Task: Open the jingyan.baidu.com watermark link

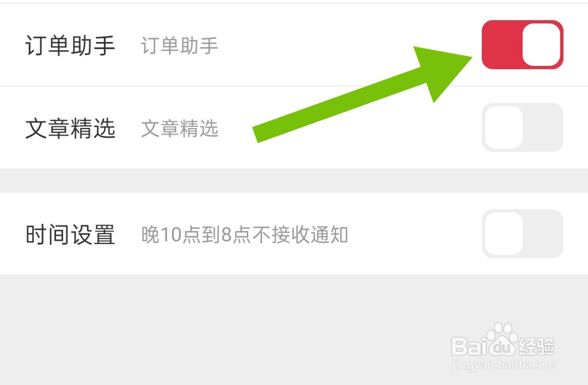Action: (503, 365)
